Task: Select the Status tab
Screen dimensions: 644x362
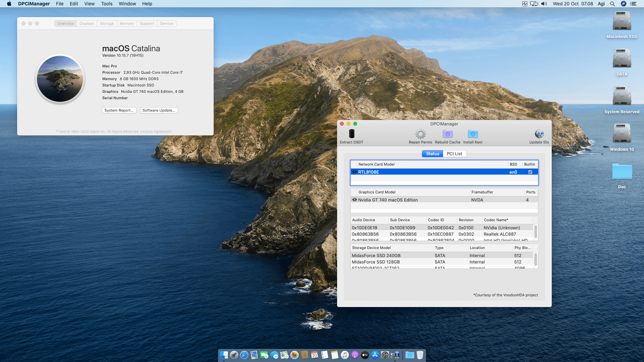Action: pos(432,154)
